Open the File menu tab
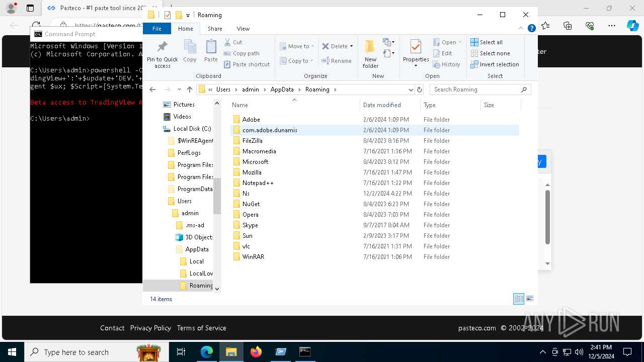 pos(157,29)
